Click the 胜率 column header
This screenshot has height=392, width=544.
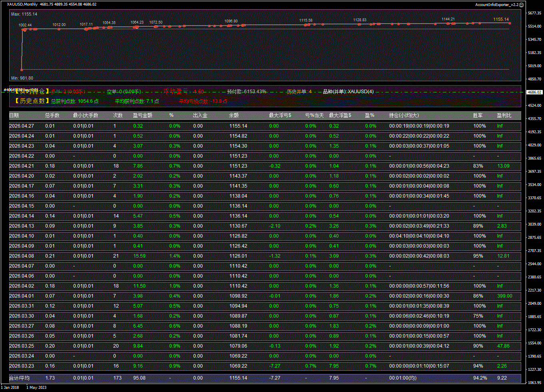click(478, 116)
